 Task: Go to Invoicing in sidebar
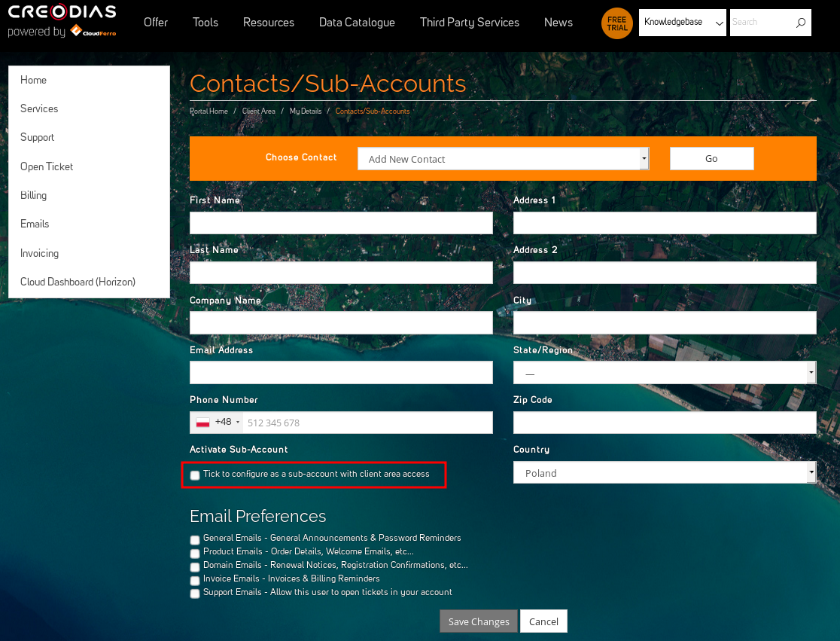39,253
